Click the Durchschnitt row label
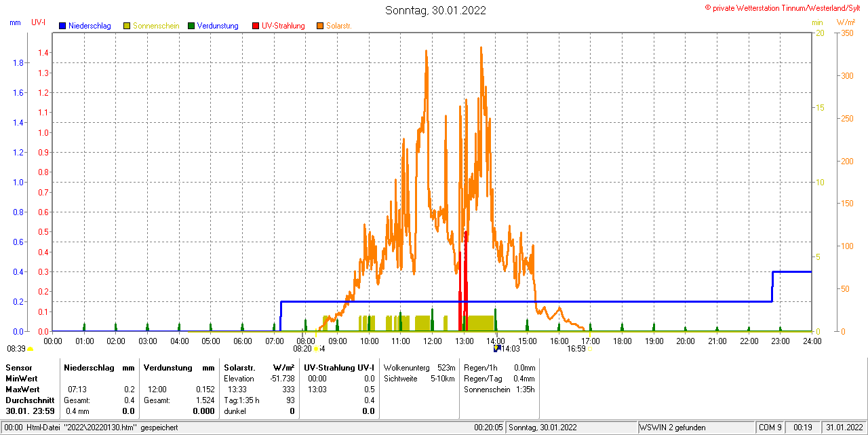Screen dimensions: 868x435 click(30, 400)
